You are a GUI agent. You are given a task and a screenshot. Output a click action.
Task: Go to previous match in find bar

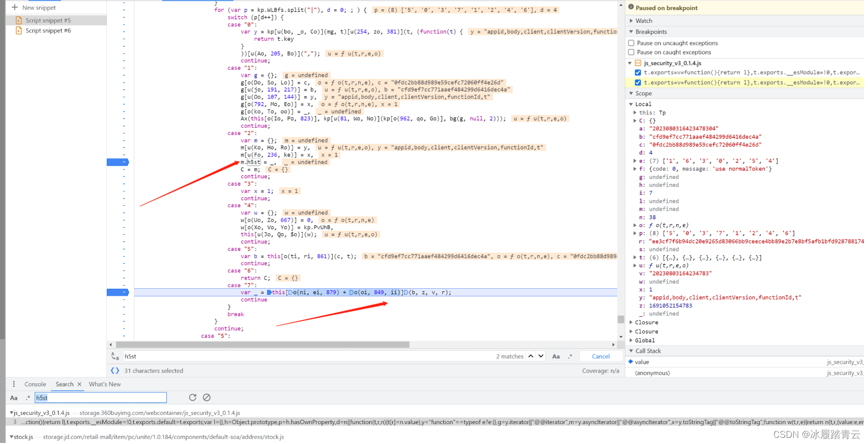[531, 357]
